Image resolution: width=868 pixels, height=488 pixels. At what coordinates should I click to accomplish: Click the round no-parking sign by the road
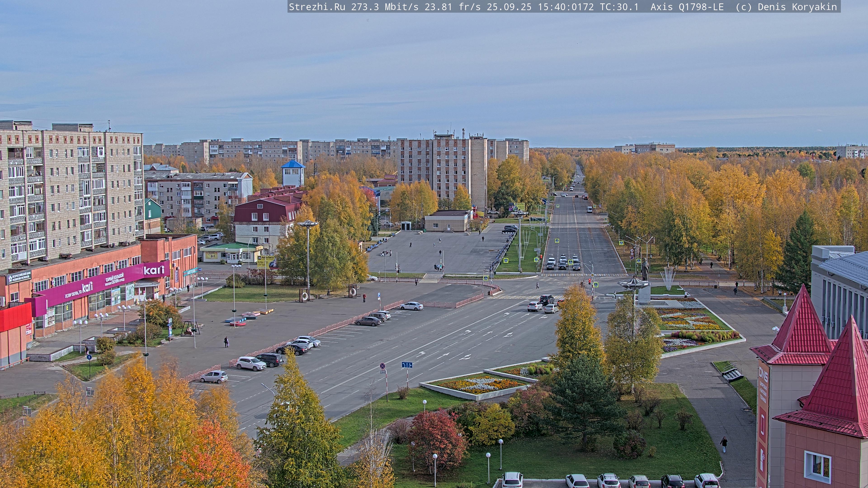382,366
